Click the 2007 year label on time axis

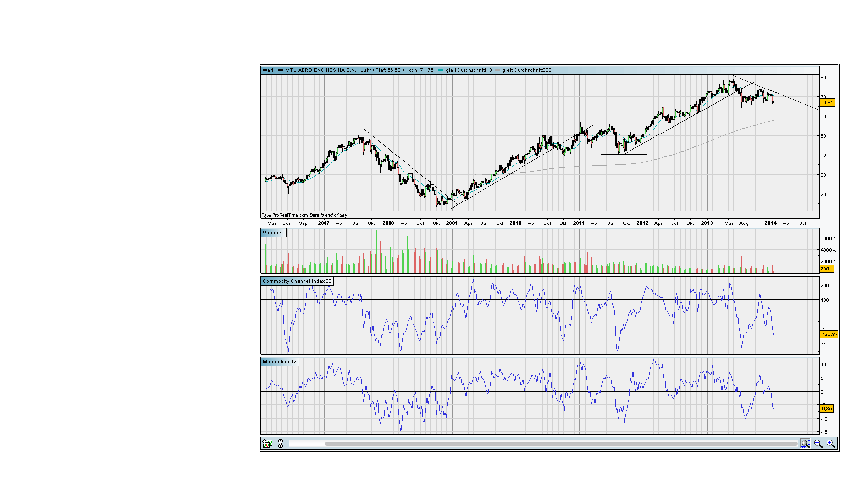coord(324,223)
